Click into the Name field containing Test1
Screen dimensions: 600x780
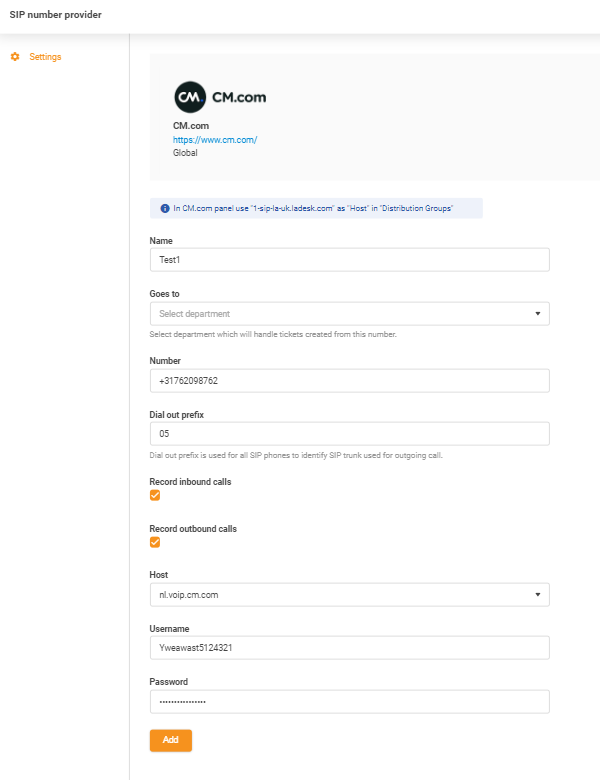click(x=349, y=260)
